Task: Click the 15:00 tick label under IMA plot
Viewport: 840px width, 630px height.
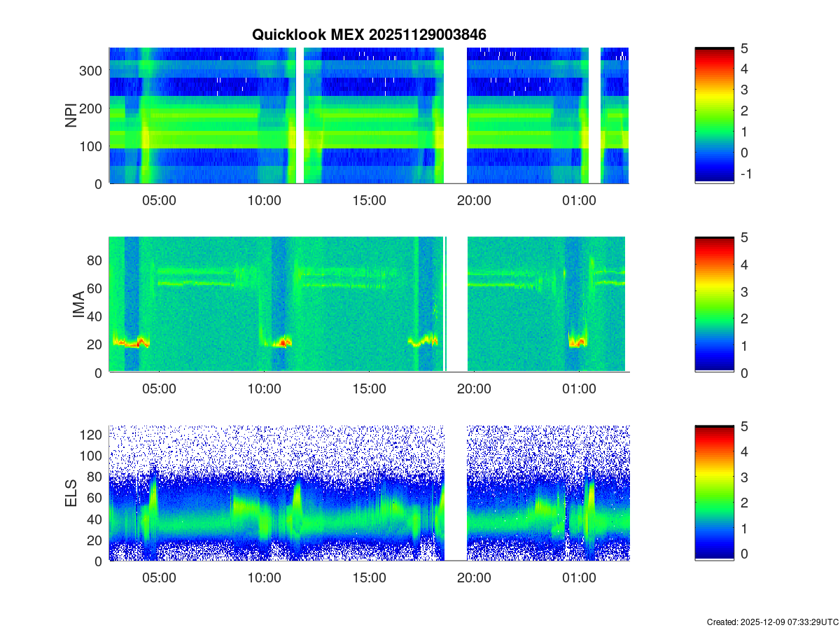Action: (369, 389)
